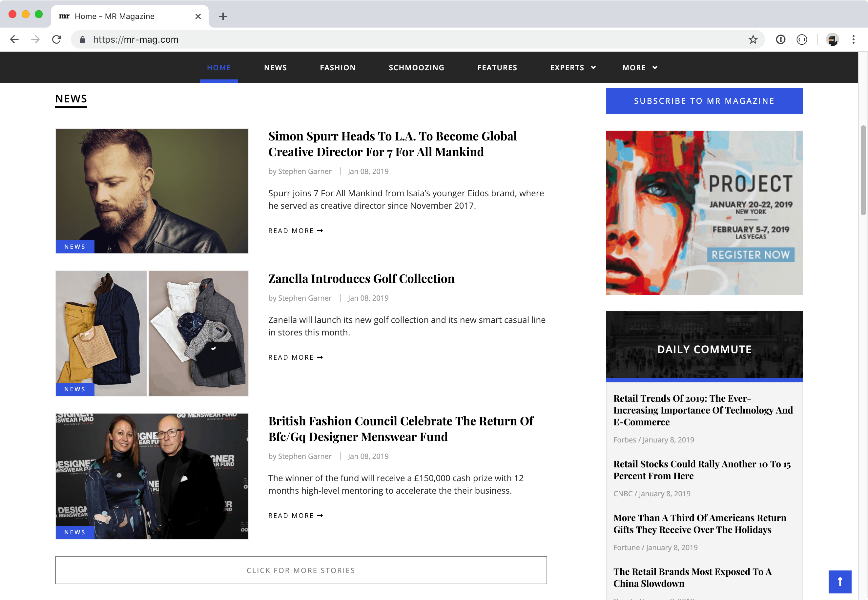
Task: Click Read More for the Zanella article
Action: (295, 357)
